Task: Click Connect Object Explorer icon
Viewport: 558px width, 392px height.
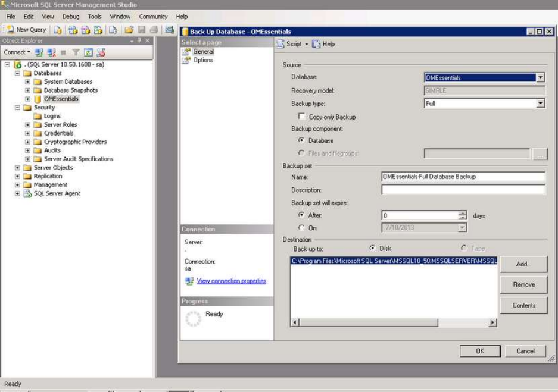Action: tap(39, 52)
